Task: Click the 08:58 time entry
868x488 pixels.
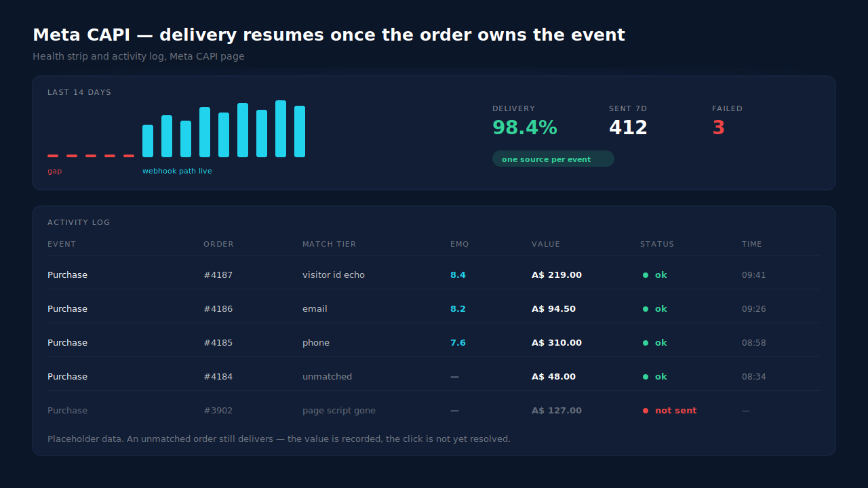Action: point(753,342)
